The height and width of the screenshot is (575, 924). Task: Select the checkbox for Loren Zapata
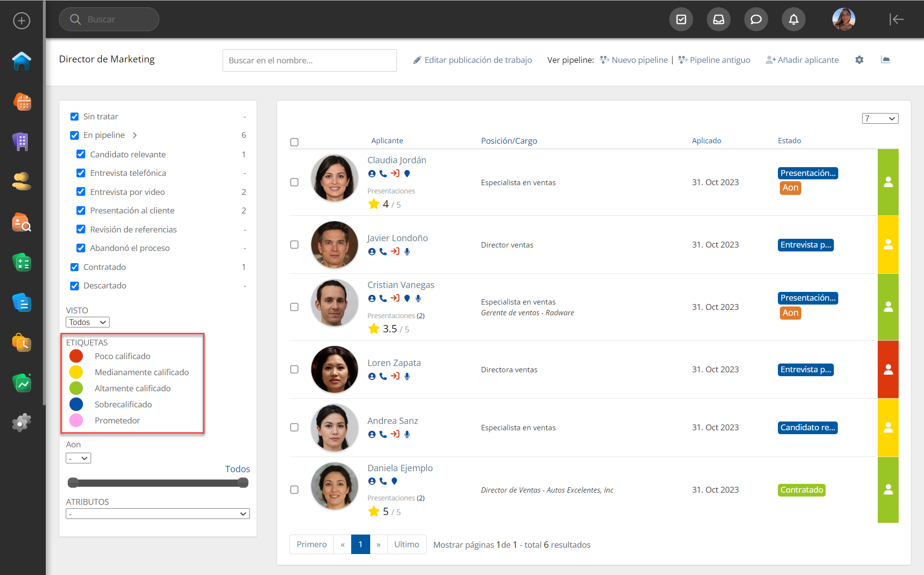(x=294, y=369)
